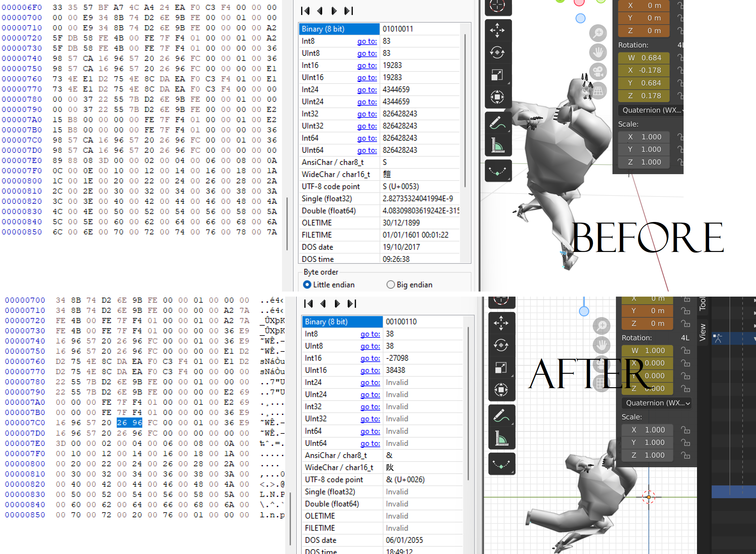
Task: Click the blue Z axis dot in BEFORE navigation gizmo
Action: point(580,18)
